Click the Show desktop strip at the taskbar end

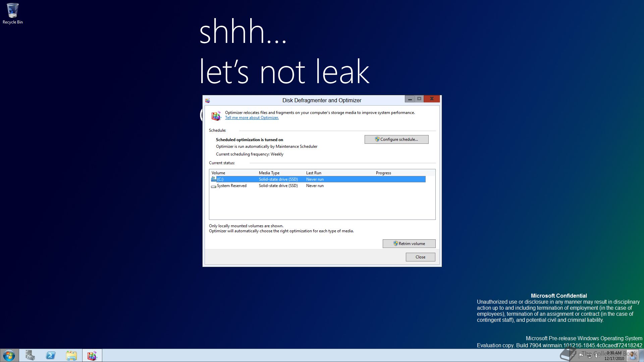click(x=641, y=355)
